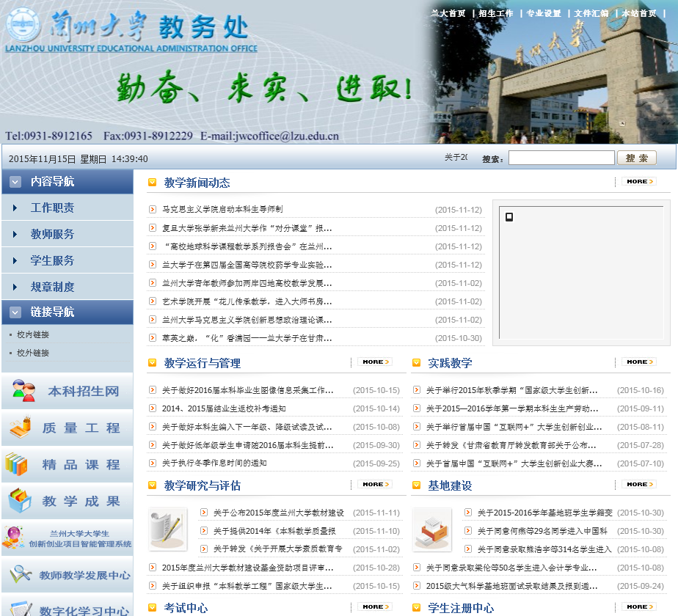Image resolution: width=678 pixels, height=616 pixels.
Task: Expand the 规章制度 menu triangle
Action: click(15, 287)
